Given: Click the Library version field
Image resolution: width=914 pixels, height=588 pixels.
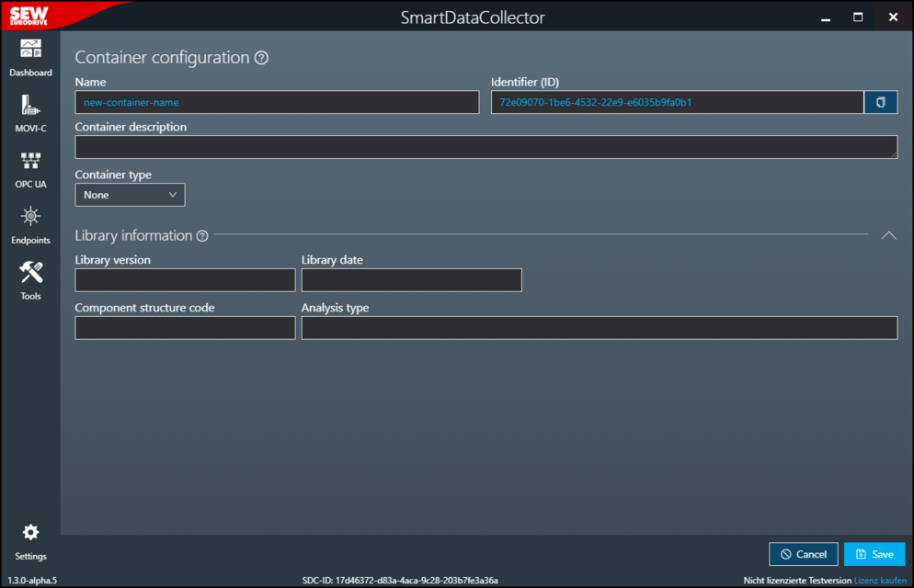Looking at the screenshot, I should [185, 280].
